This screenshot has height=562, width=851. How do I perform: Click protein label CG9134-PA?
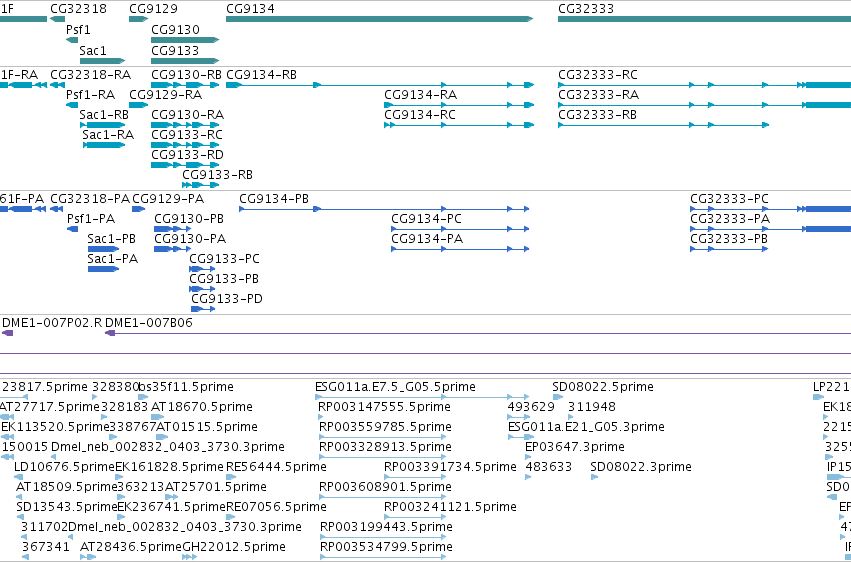click(x=427, y=239)
